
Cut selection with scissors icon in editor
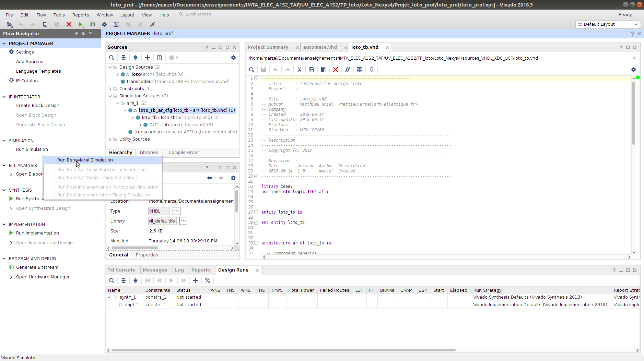tap(300, 70)
